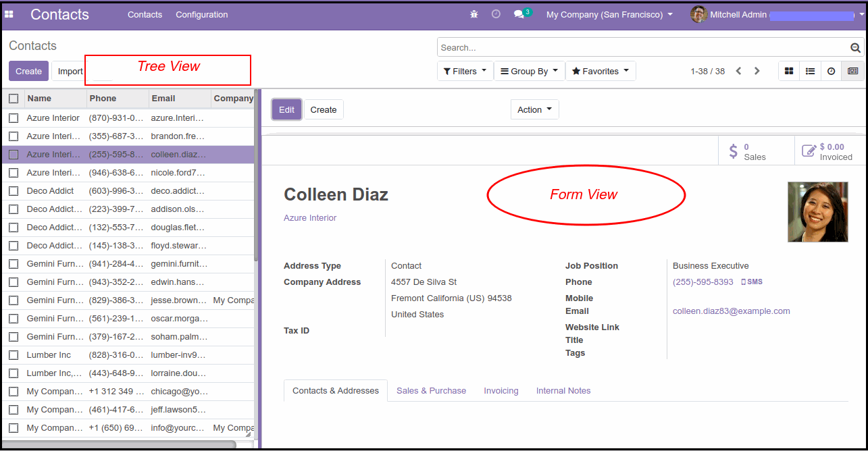Switch to Sales & Purchase tab
The height and width of the screenshot is (451, 868).
[431, 390]
